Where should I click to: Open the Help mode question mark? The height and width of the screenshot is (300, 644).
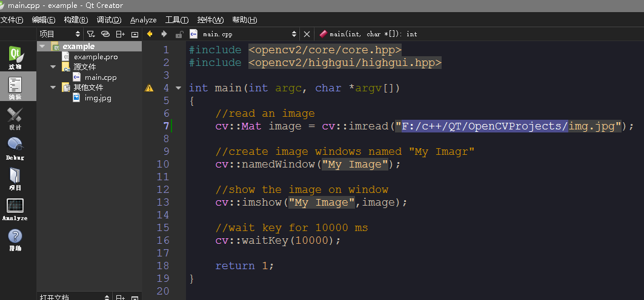pos(15,240)
